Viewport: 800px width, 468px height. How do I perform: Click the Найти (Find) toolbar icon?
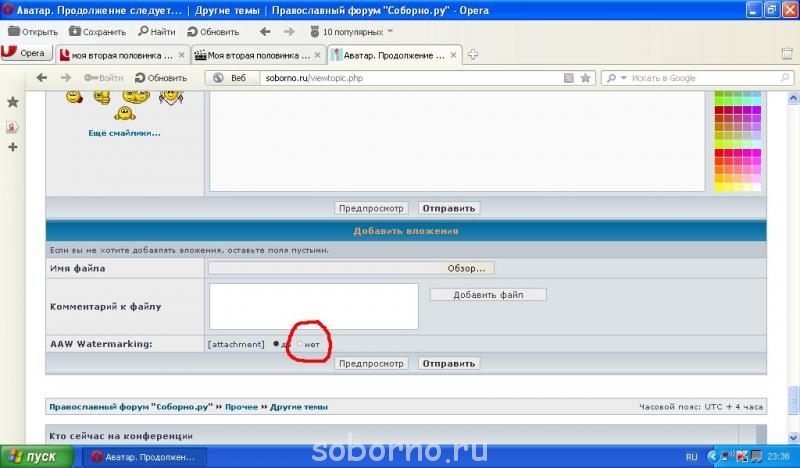click(x=142, y=31)
